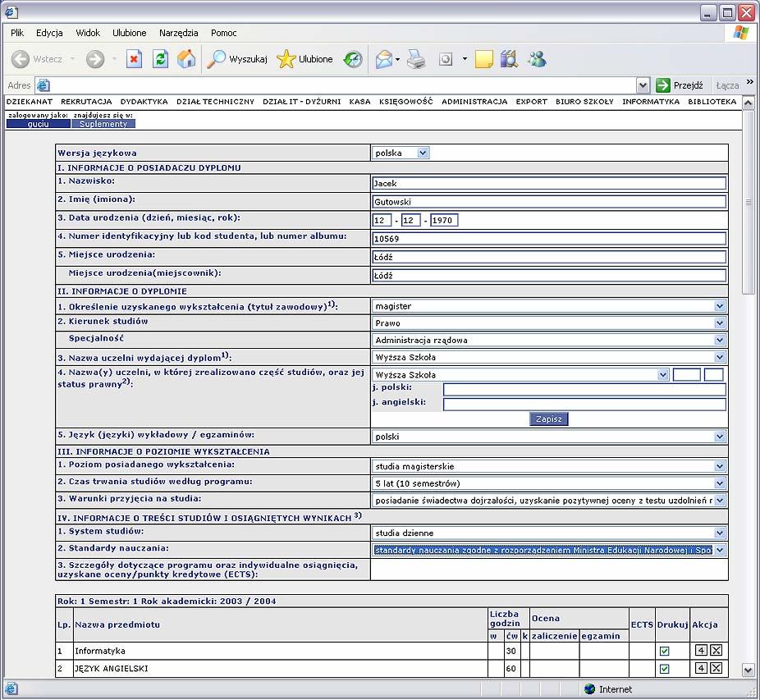Viewport: 760px width, 700px height.
Task: Click the Internet Explorer title bar icon
Action: [11, 11]
